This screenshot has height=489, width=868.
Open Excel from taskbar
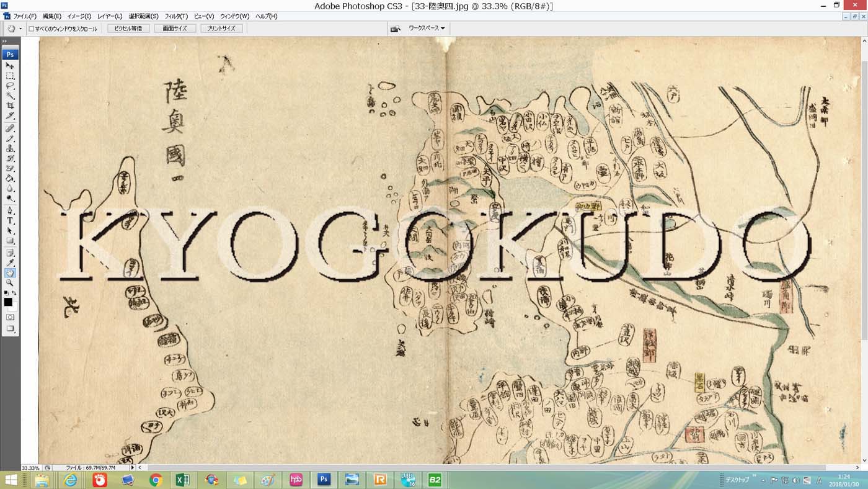click(183, 480)
